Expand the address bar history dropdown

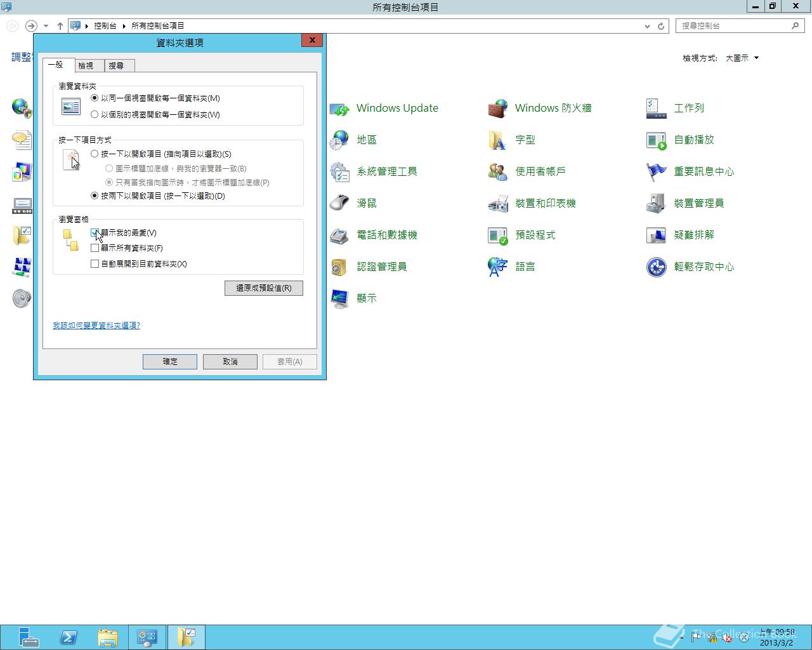pyautogui.click(x=647, y=26)
